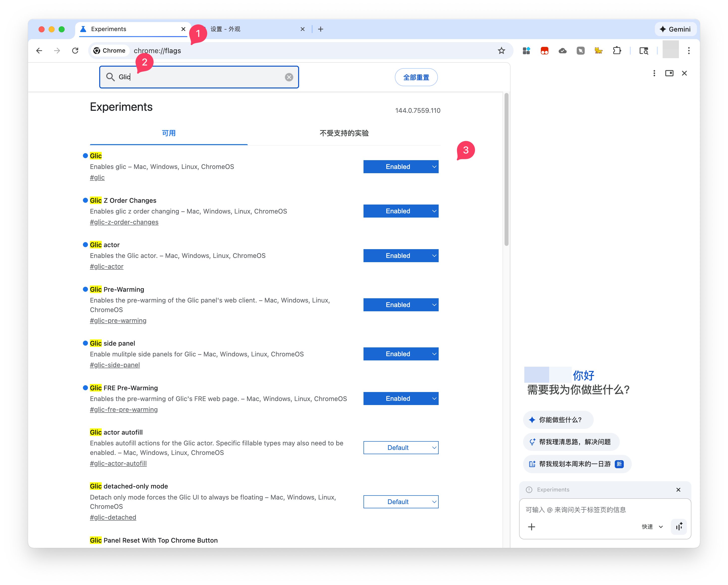This screenshot has height=585, width=728.
Task: Click the 全部重置 reset button
Action: click(x=416, y=77)
